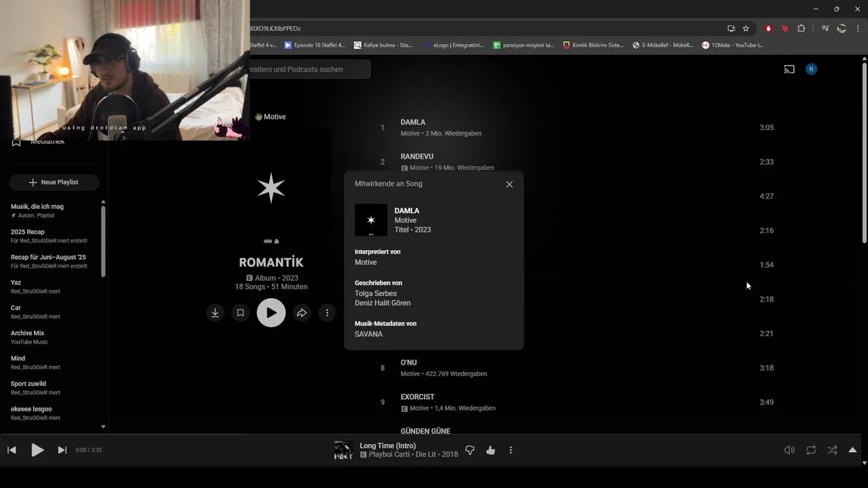Bookmark this page with star icon
Image resolution: width=868 pixels, height=488 pixels.
[x=746, y=28]
